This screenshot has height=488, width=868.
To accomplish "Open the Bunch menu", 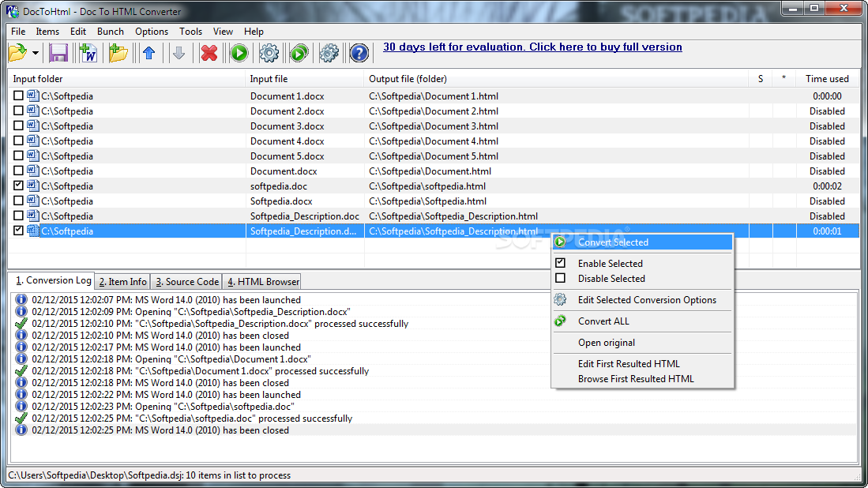I will click(110, 32).
